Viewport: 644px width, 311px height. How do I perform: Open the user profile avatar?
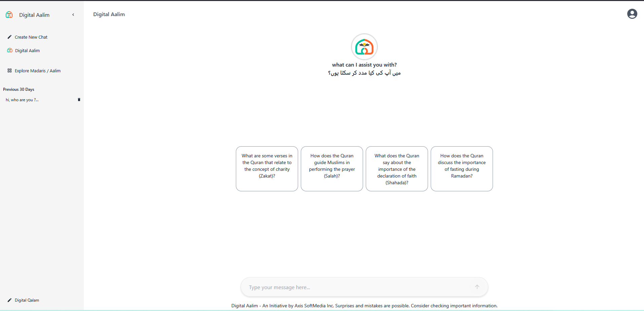click(632, 14)
